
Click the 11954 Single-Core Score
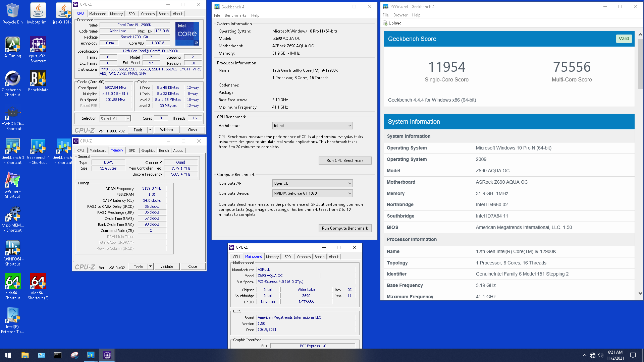click(446, 67)
